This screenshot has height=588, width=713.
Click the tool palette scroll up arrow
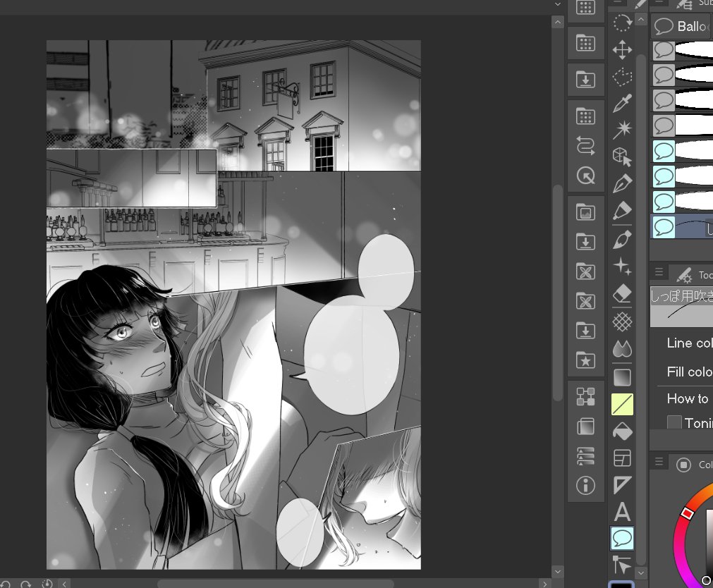click(x=640, y=20)
